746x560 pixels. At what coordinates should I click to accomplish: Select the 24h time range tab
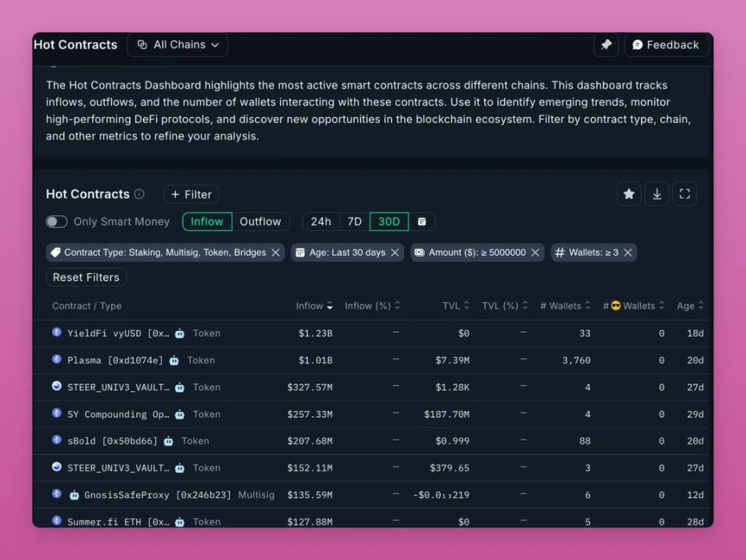click(x=321, y=222)
